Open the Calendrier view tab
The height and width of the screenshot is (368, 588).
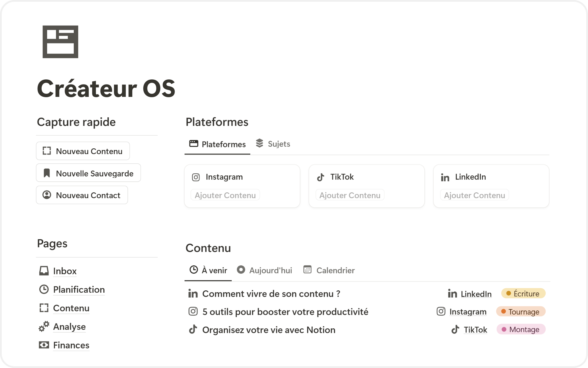tap(329, 270)
